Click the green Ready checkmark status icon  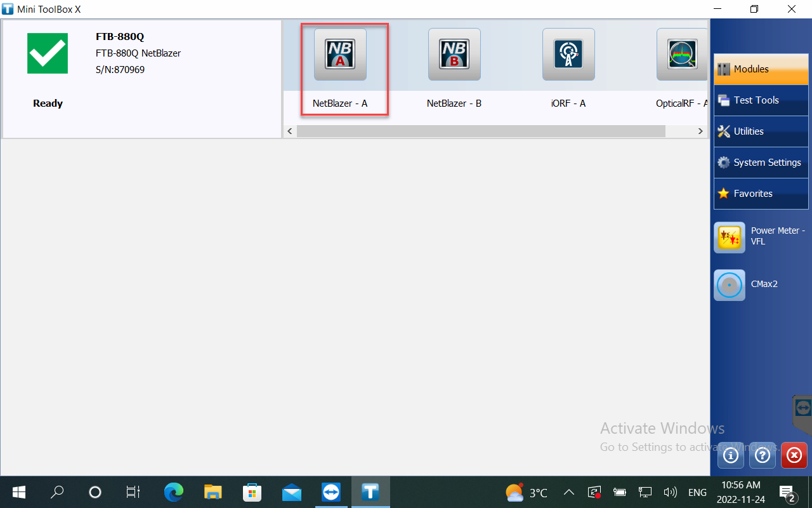pos(48,53)
